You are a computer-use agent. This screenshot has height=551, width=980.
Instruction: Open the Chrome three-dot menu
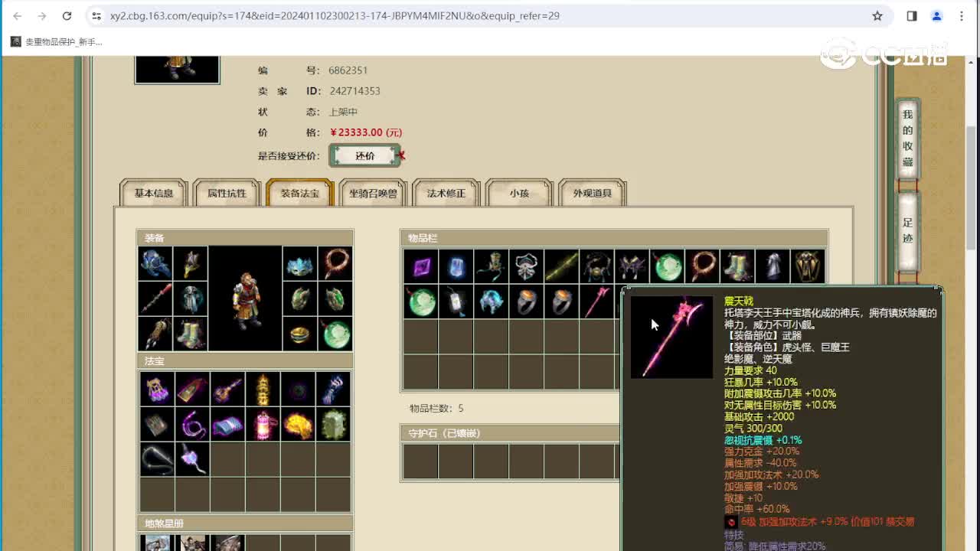tap(962, 15)
